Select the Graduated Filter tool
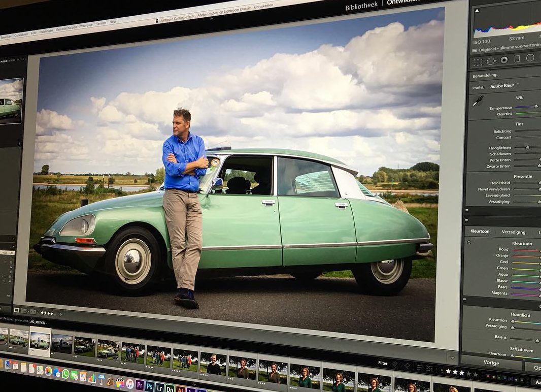541x392 pixels. [x=517, y=59]
